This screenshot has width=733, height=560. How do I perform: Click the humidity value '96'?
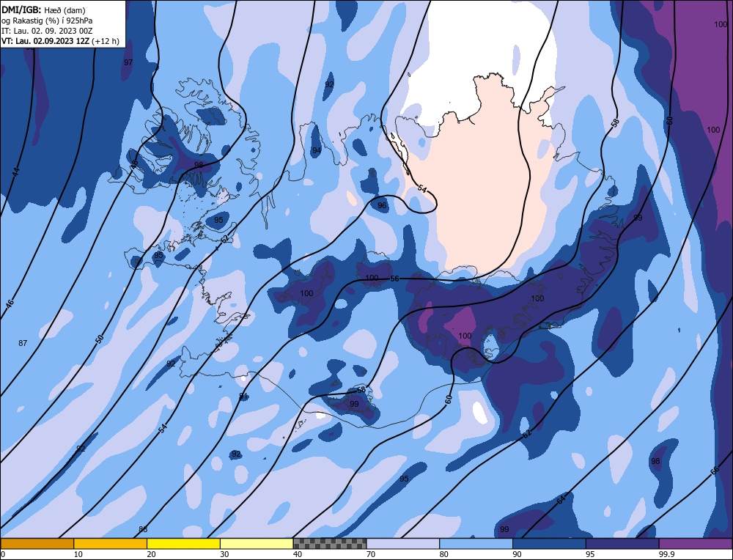point(382,205)
